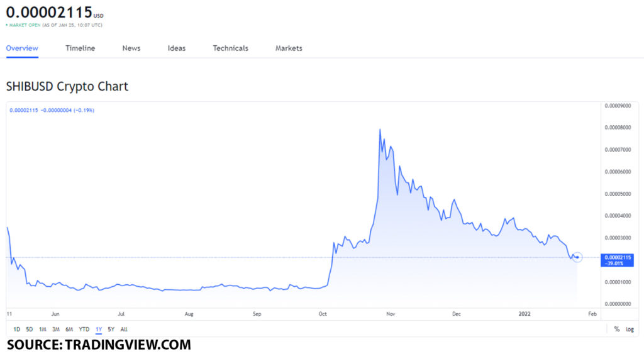
Task: Choose the 1M time range
Action: coord(43,329)
